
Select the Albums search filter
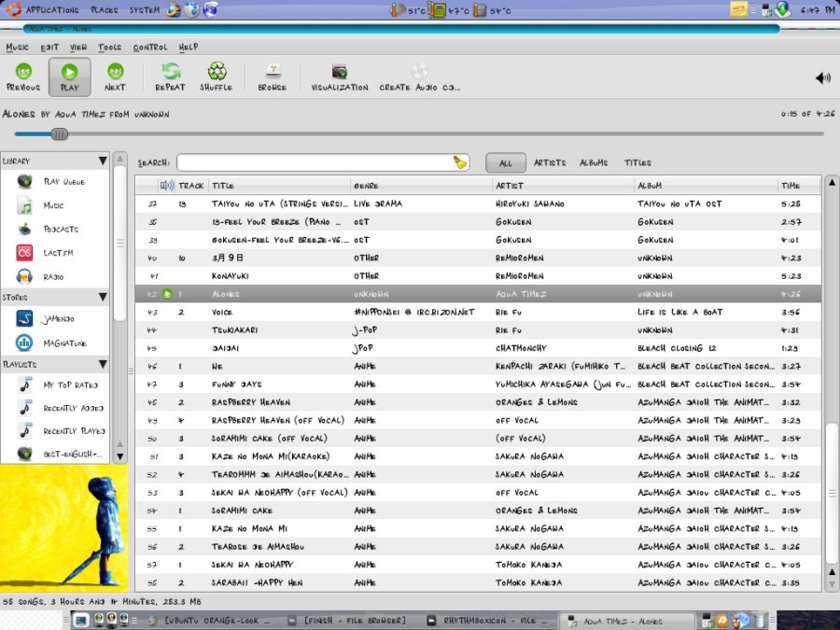[594, 162]
